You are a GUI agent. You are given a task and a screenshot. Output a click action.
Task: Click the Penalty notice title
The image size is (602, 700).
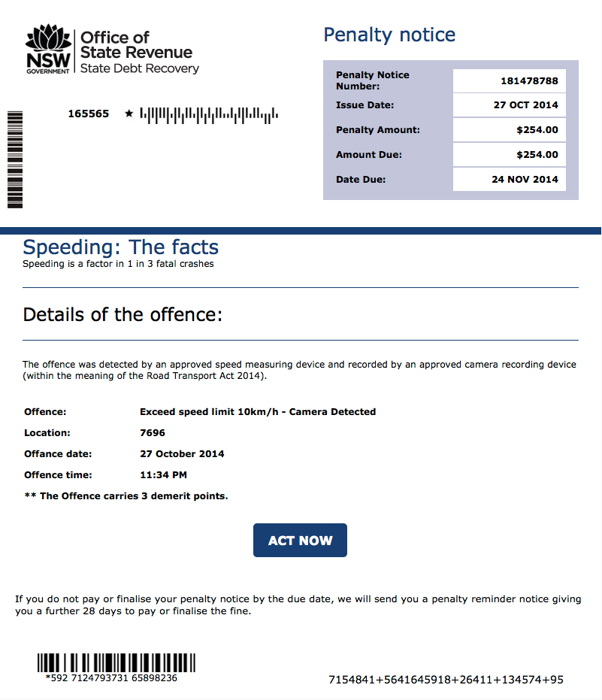pyautogui.click(x=389, y=35)
